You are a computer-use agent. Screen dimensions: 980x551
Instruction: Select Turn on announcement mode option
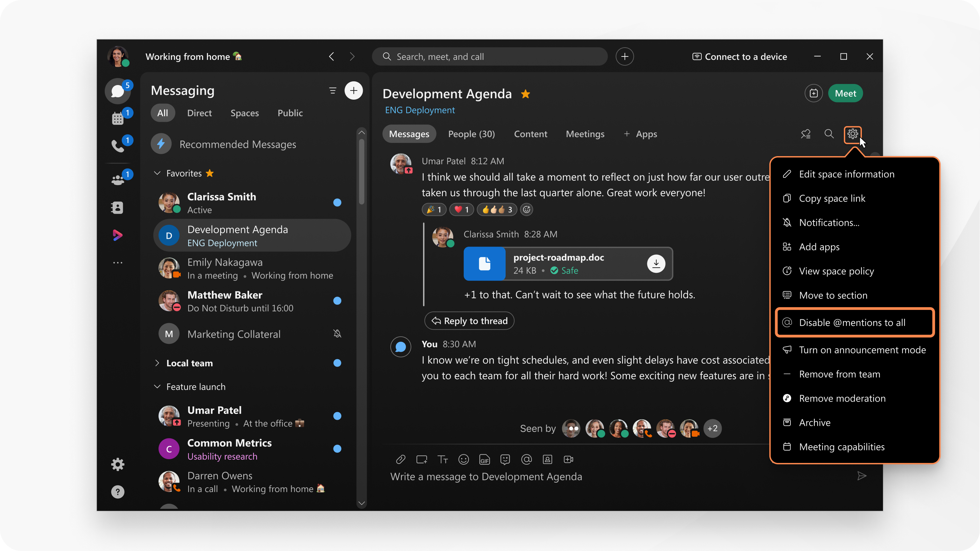pos(862,350)
